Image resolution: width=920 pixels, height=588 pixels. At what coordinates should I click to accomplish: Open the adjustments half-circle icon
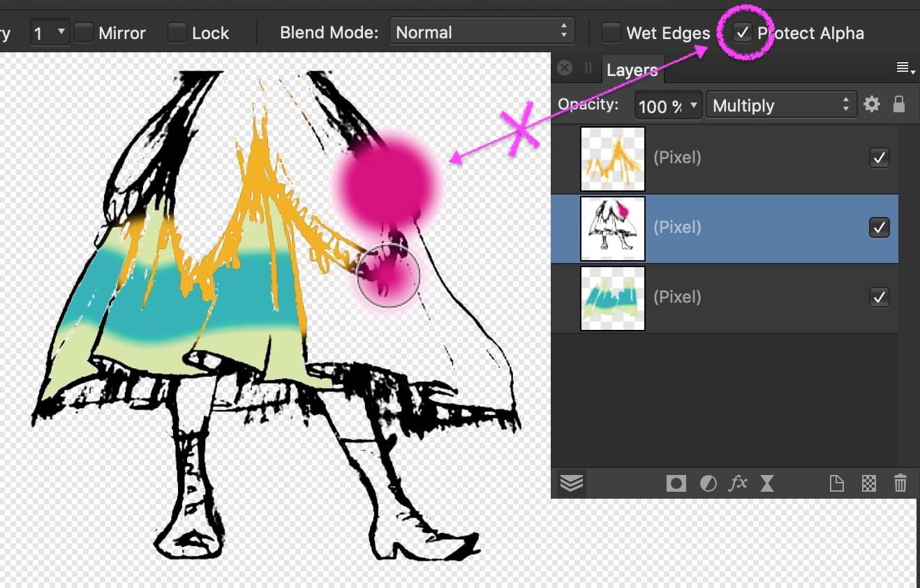(708, 483)
